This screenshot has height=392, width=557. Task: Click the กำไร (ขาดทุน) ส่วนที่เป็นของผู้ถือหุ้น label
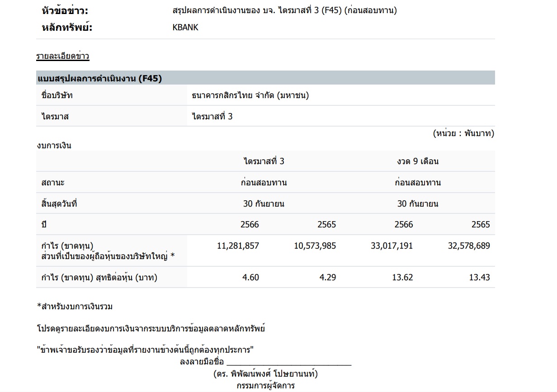click(108, 251)
